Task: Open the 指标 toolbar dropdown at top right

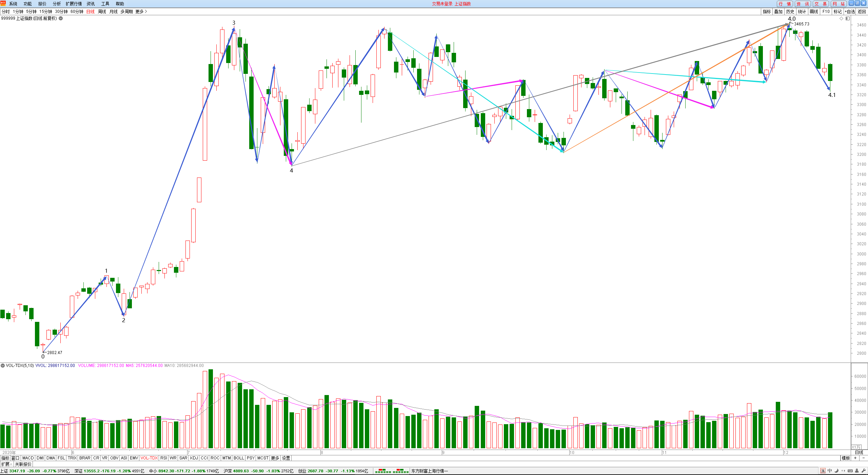Action: coord(767,12)
